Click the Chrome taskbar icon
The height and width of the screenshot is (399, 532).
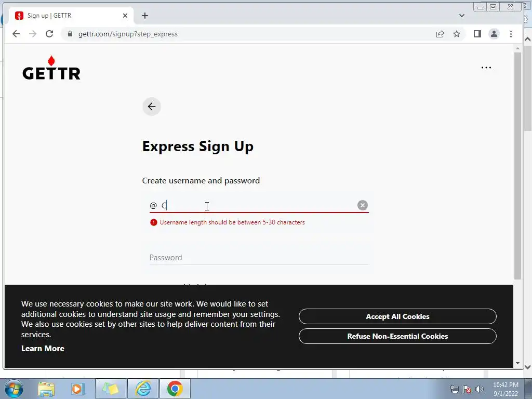(x=175, y=389)
